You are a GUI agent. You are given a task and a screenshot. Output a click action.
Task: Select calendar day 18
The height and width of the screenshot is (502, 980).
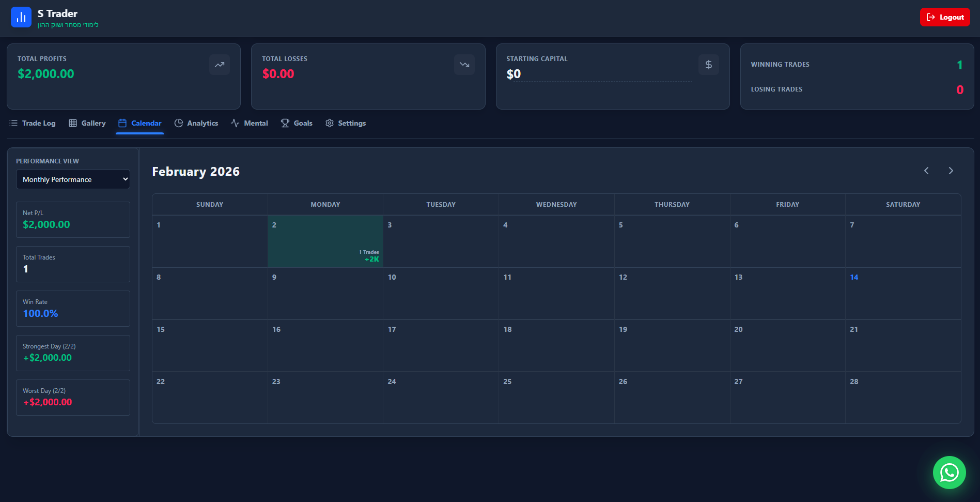pos(556,346)
